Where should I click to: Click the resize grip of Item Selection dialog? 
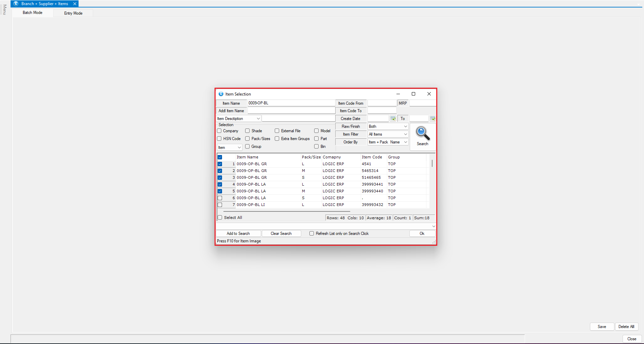[x=434, y=242]
